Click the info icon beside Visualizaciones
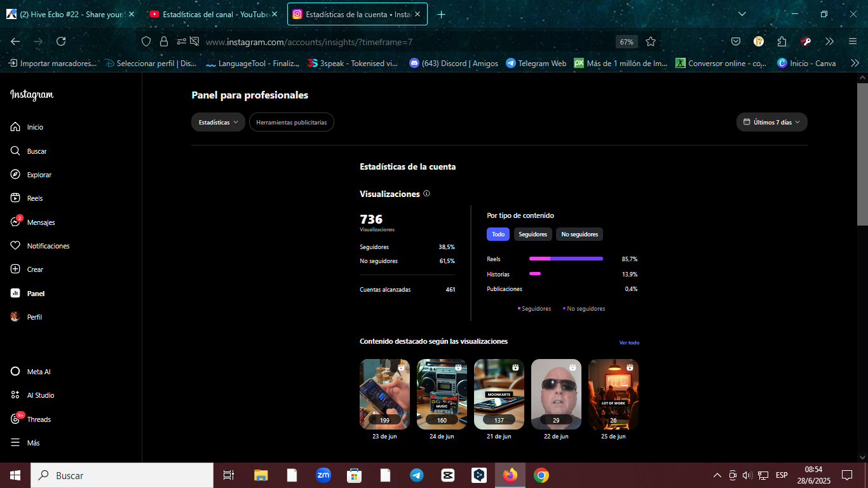The height and width of the screenshot is (488, 868). tap(426, 194)
